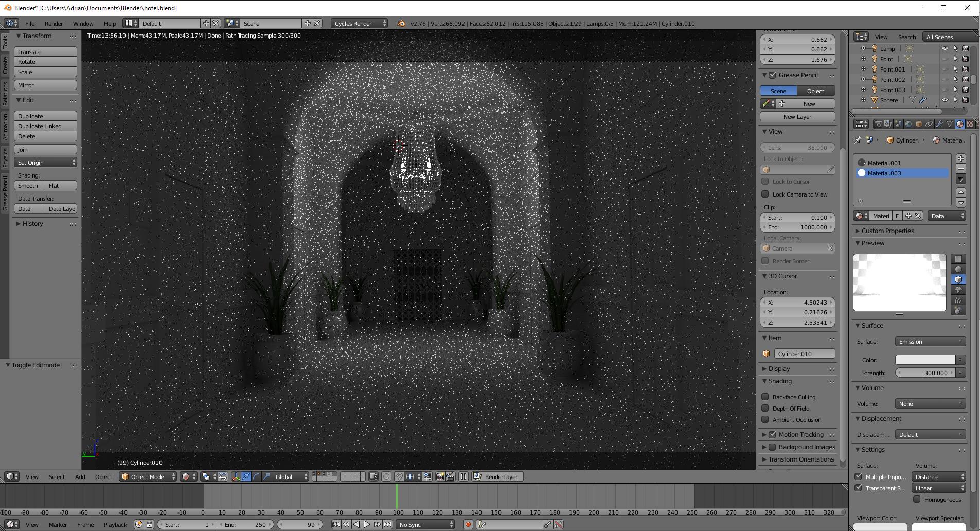Viewport: 980px width, 531px height.
Task: Pause the viewport render preview
Action: pos(464,476)
